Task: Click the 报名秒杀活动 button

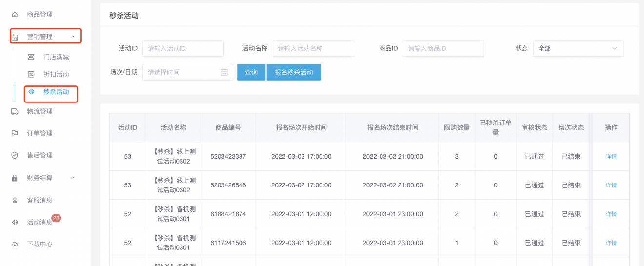Action: point(293,72)
